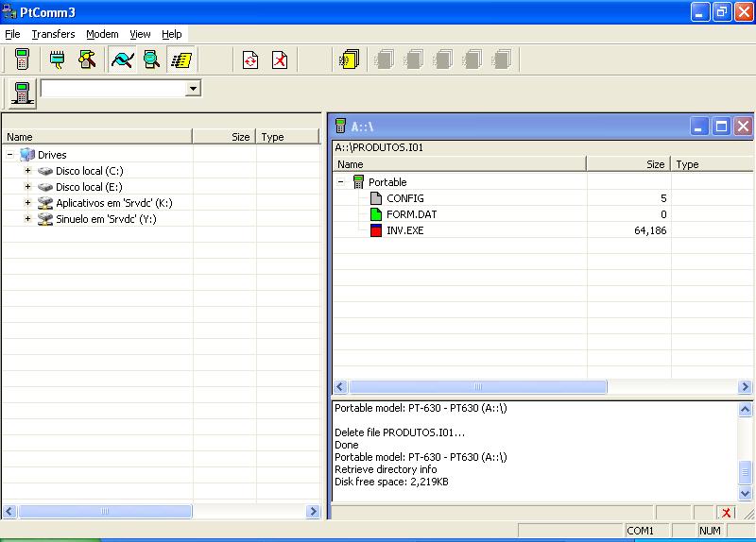
Task: Click the 'Disk free space: 2,219KB' log line
Action: 391,482
